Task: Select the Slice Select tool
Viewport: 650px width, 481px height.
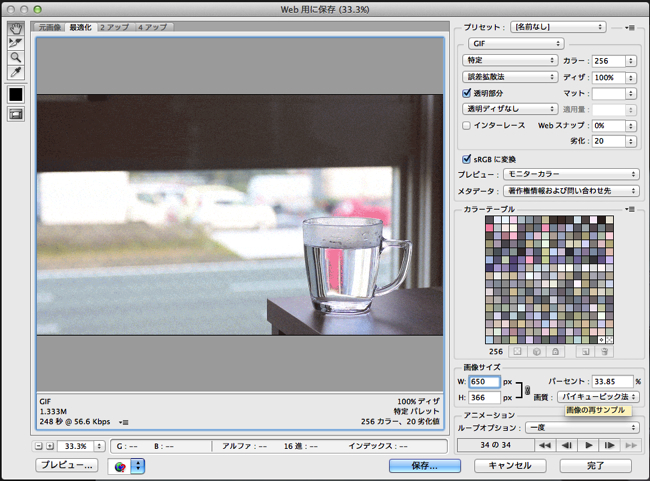Action: pos(16,43)
